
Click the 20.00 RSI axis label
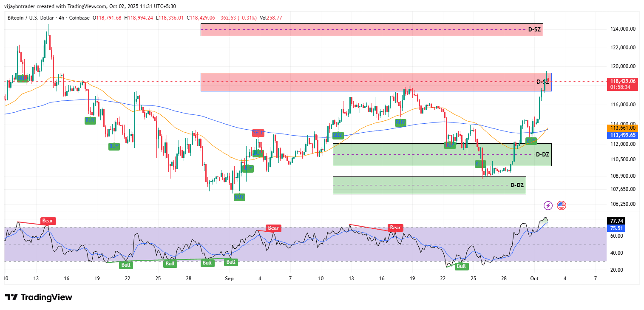(x=617, y=270)
